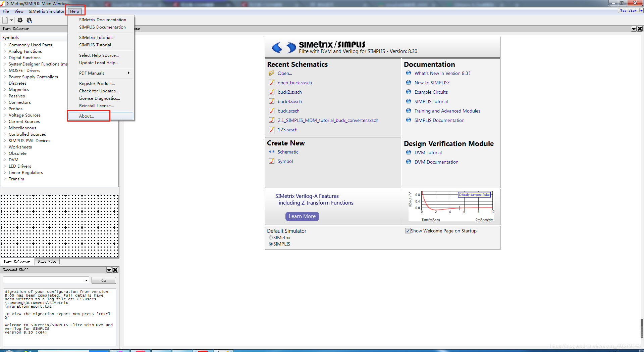The width and height of the screenshot is (644, 352).
Task: Click globe icon beside SIMPLIS Documentation link
Action: pos(409,120)
